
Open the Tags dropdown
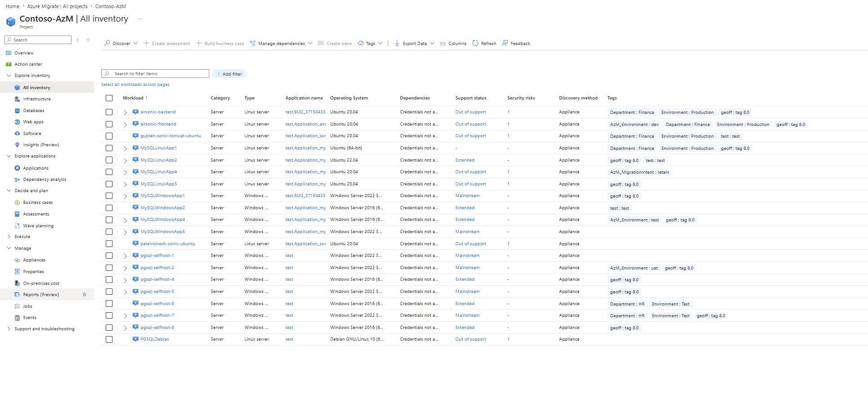(370, 44)
